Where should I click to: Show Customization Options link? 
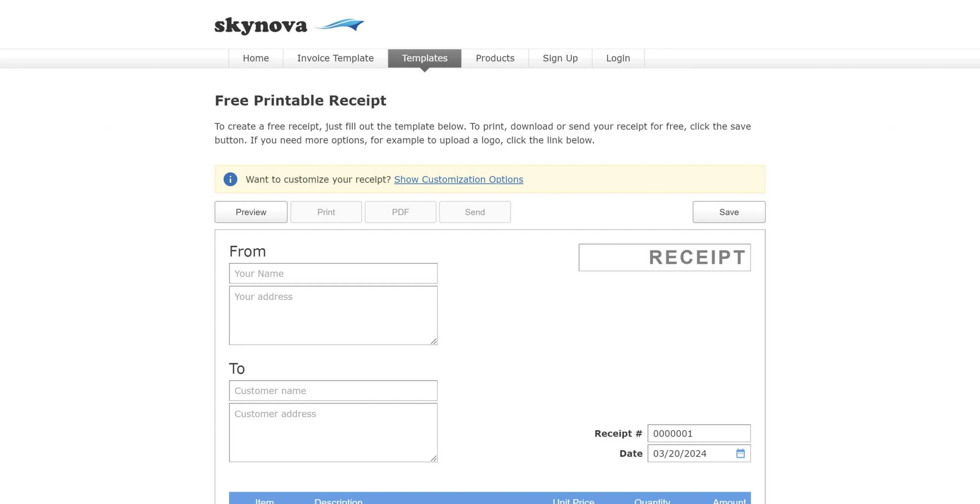click(459, 179)
